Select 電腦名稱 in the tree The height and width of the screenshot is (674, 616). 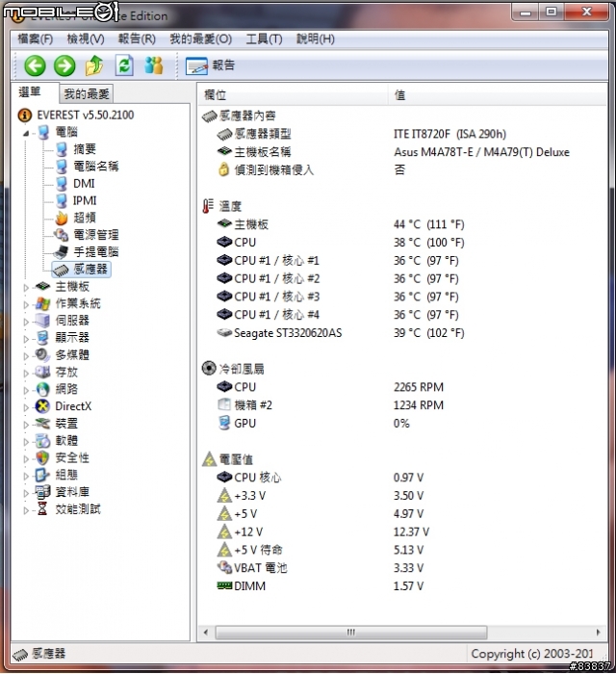point(96,167)
